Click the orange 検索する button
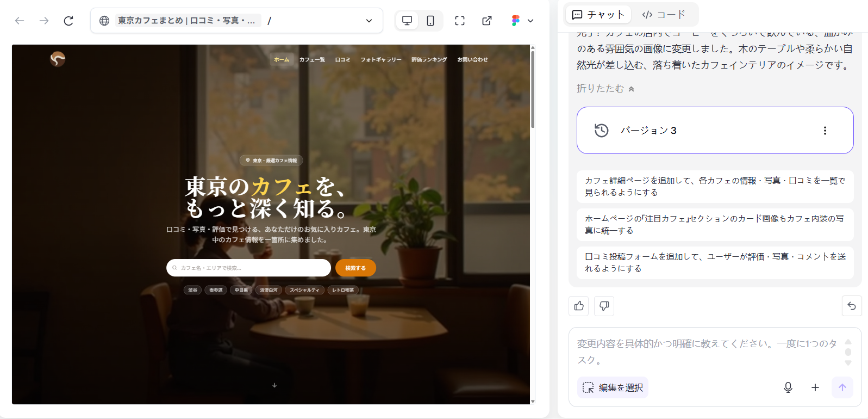The image size is (868, 419). point(355,268)
